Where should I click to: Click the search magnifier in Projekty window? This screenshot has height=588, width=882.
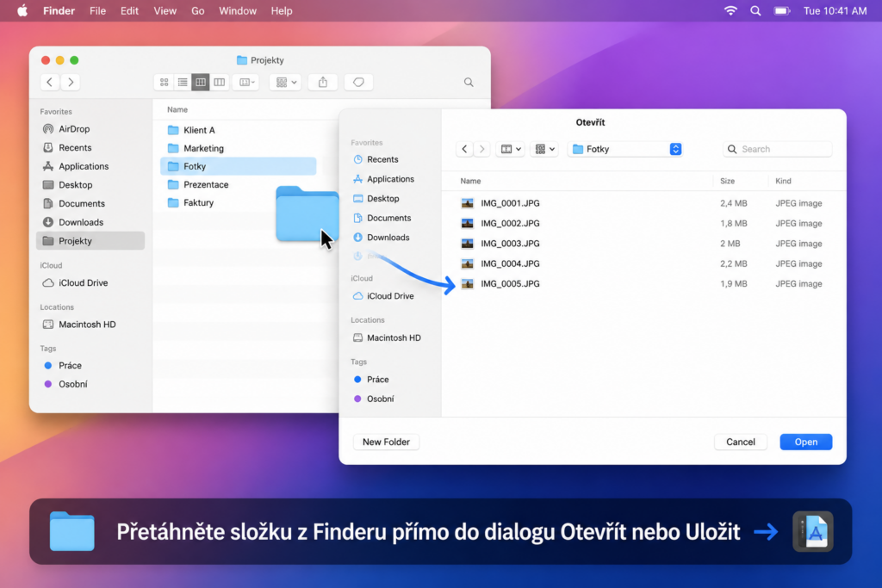pos(469,83)
